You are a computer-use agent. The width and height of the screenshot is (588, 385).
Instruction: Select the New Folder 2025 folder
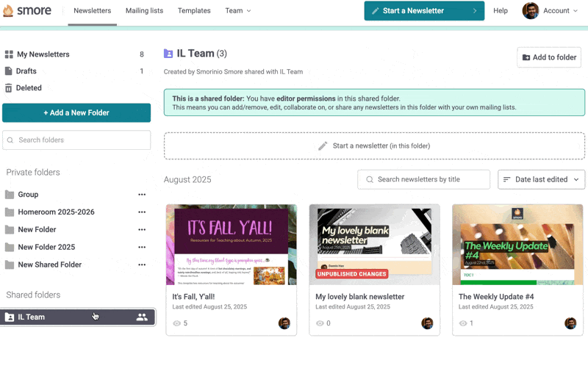pos(46,248)
